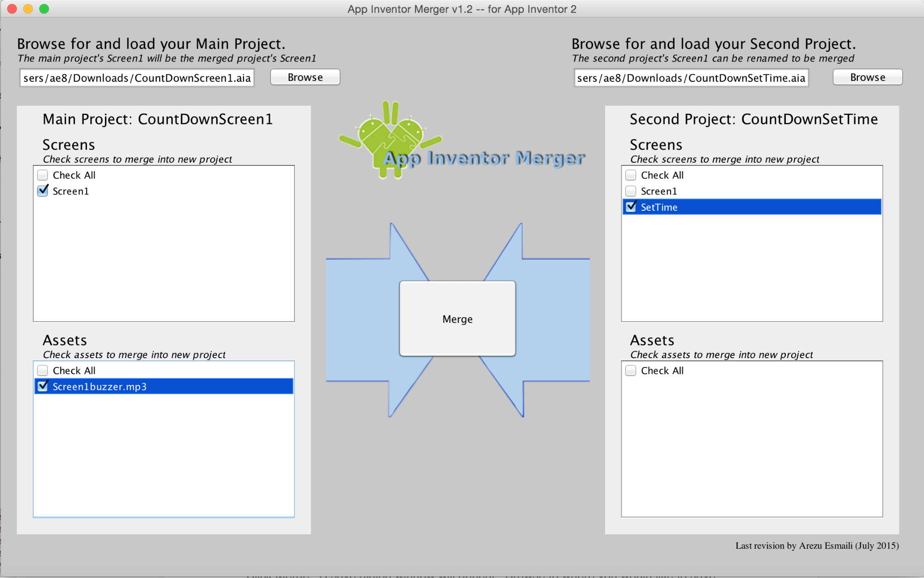Image resolution: width=924 pixels, height=578 pixels.
Task: Uncheck Screen1 in Main Project screens list
Action: tap(43, 191)
